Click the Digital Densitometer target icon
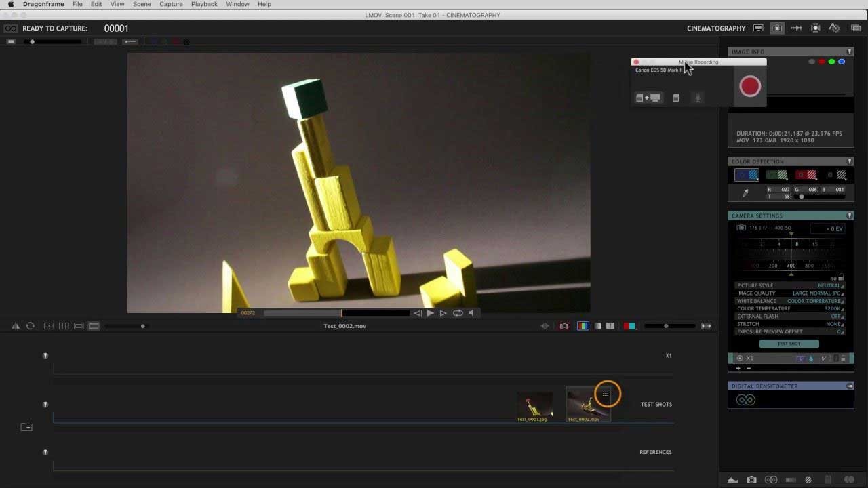 [x=745, y=400]
